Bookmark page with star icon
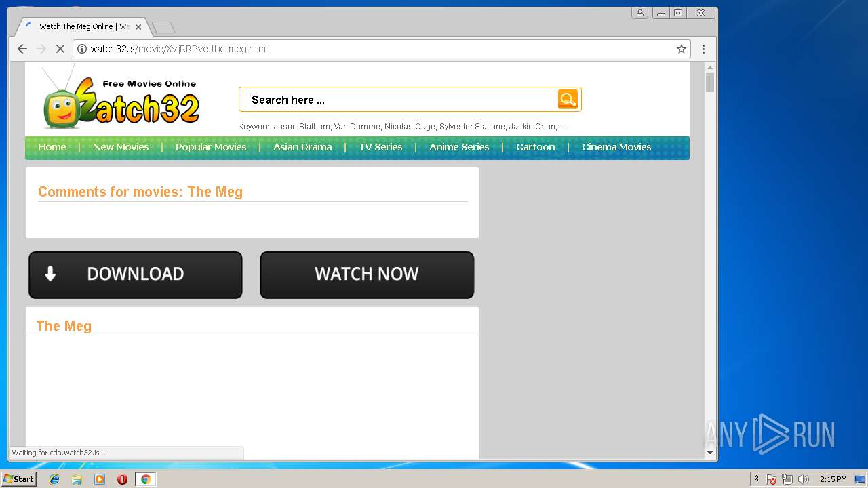This screenshot has height=488, width=868. coord(682,49)
